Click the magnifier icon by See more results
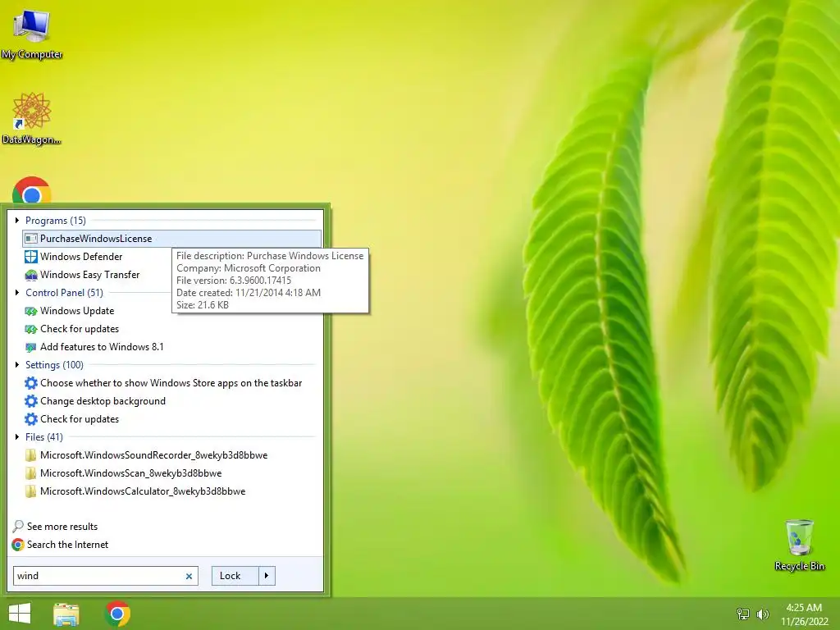The height and width of the screenshot is (630, 840). click(18, 526)
